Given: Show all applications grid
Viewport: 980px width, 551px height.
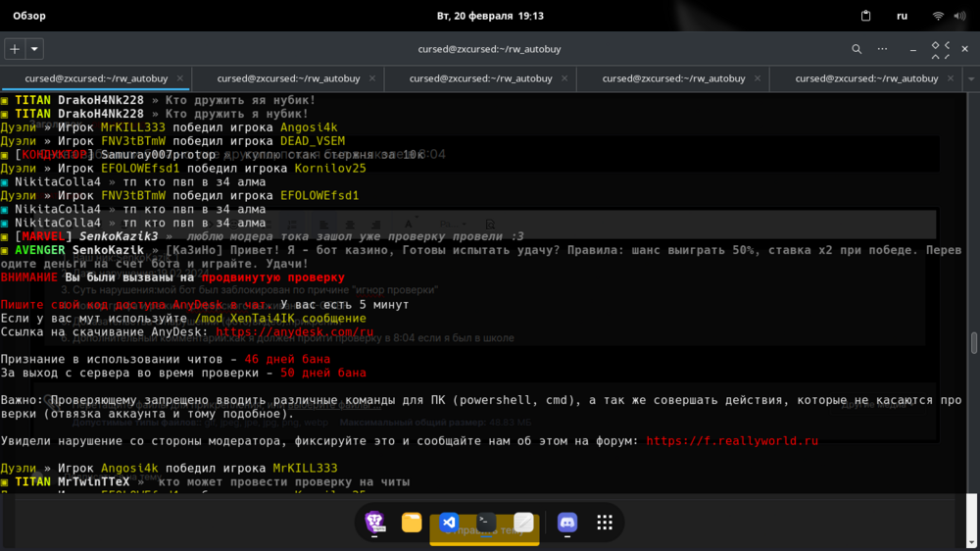Looking at the screenshot, I should [x=605, y=522].
